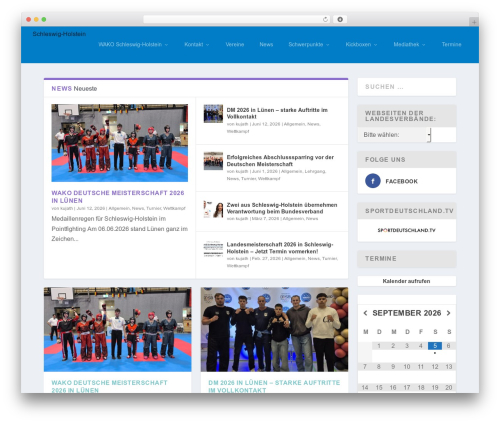Image resolution: width=500 pixels, height=423 pixels.
Task: Open the Vereine menu item
Action: pos(235,44)
